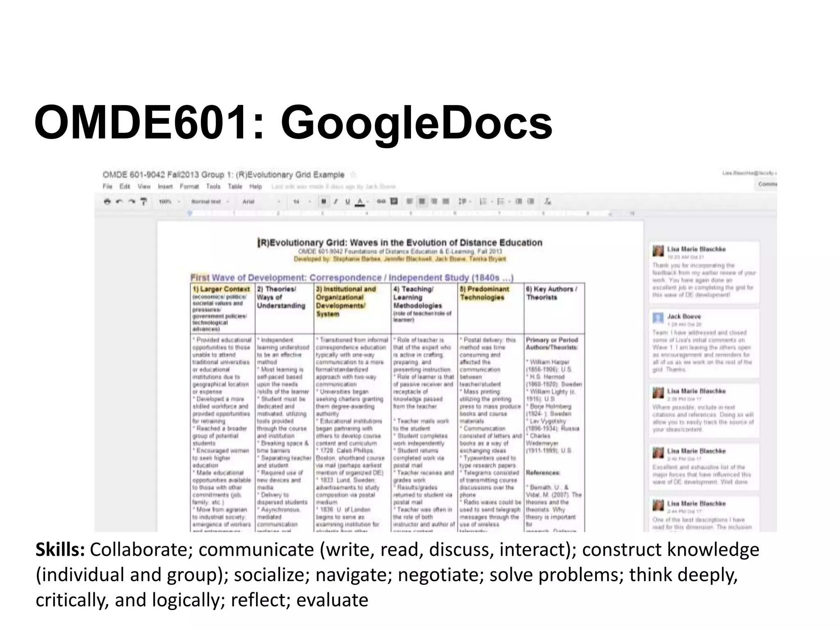Click the First Wave of Development heading
Image resolution: width=840 pixels, height=630 pixels.
point(352,278)
